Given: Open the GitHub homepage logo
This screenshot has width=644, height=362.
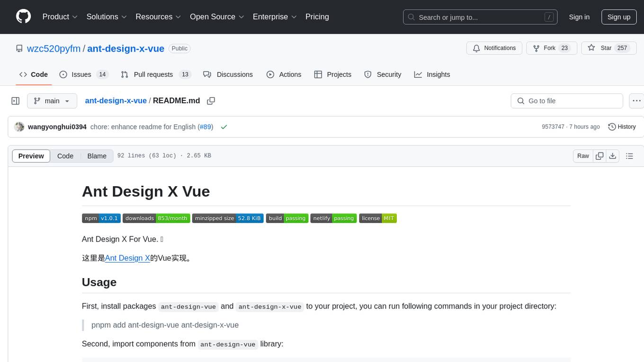Looking at the screenshot, I should click(23, 17).
